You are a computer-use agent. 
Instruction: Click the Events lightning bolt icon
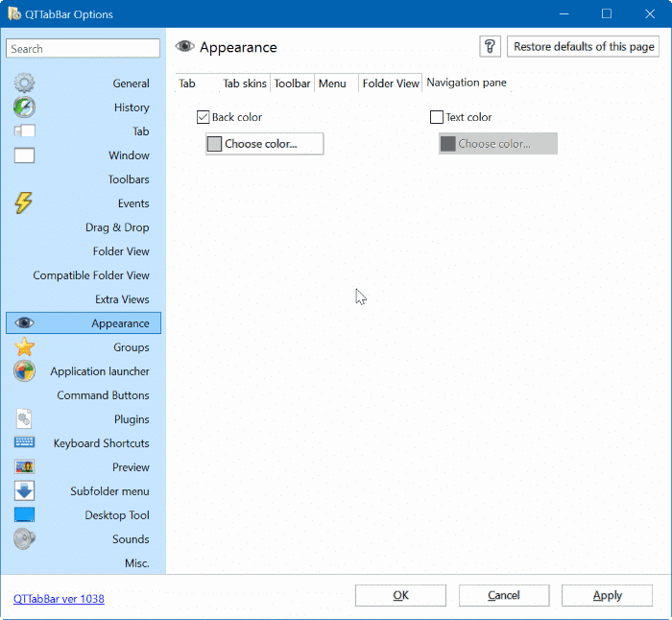(24, 203)
